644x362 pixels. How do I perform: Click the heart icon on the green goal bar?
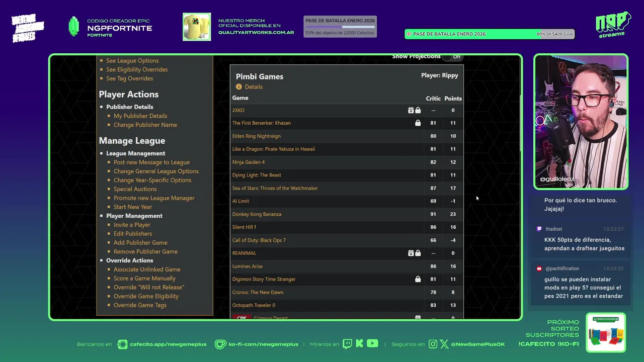(x=409, y=34)
